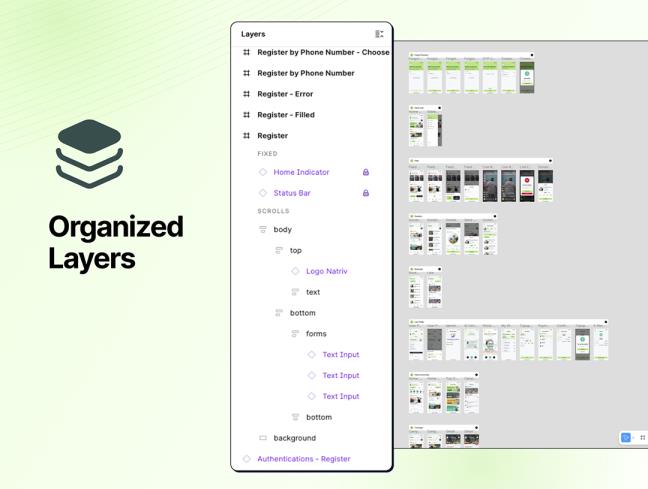Select Register by Phone Number - Choose frame
The width and height of the screenshot is (648, 489).
pyautogui.click(x=322, y=52)
